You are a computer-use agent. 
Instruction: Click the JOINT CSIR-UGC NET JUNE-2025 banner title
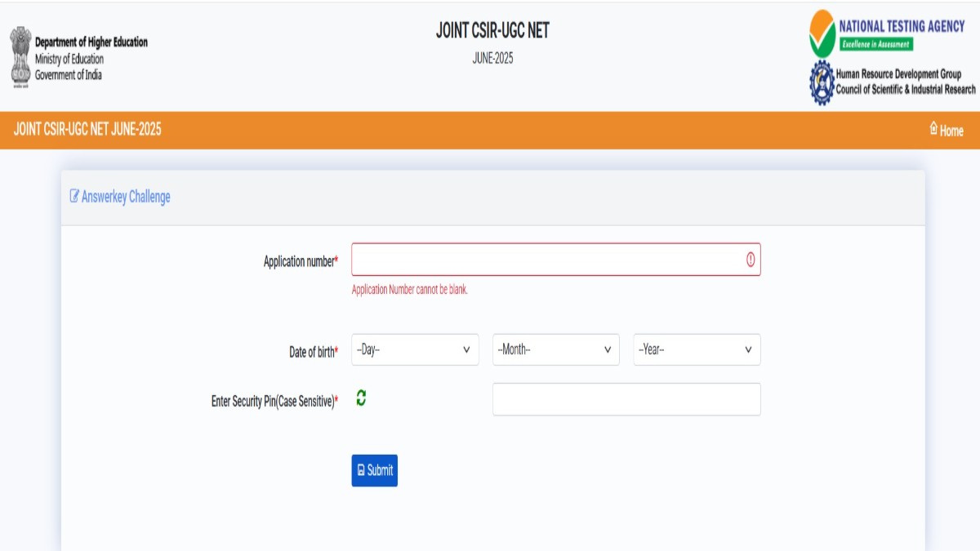click(x=87, y=130)
